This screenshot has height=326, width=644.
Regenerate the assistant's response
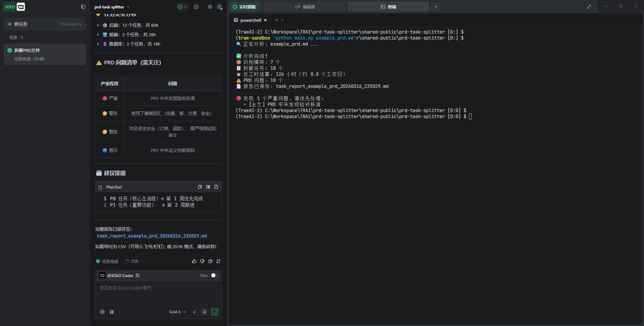click(218, 261)
